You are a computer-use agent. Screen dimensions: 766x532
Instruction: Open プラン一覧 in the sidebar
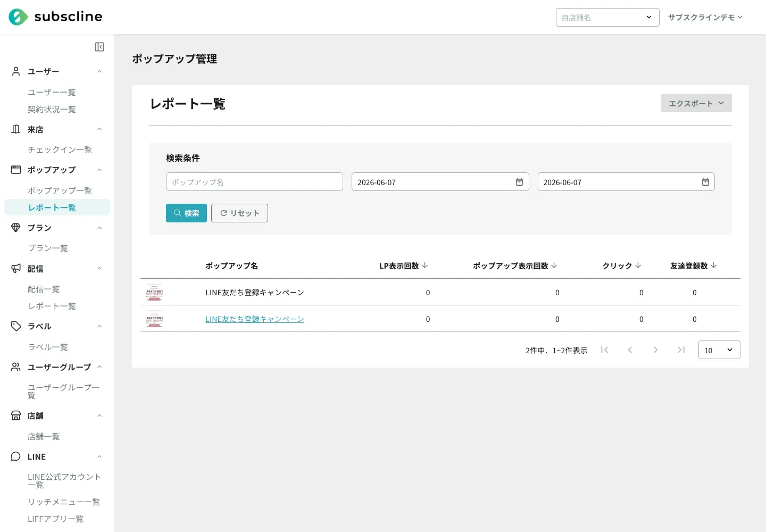point(48,248)
